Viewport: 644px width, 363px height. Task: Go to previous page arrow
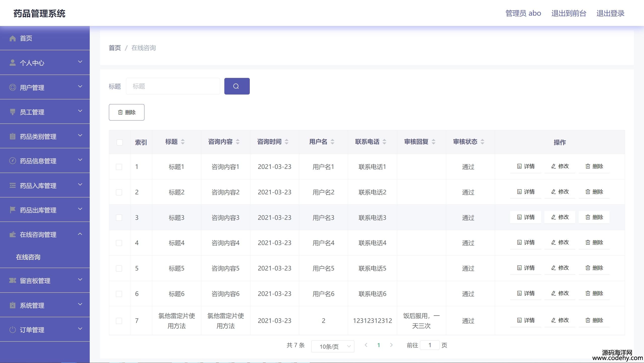pos(366,345)
